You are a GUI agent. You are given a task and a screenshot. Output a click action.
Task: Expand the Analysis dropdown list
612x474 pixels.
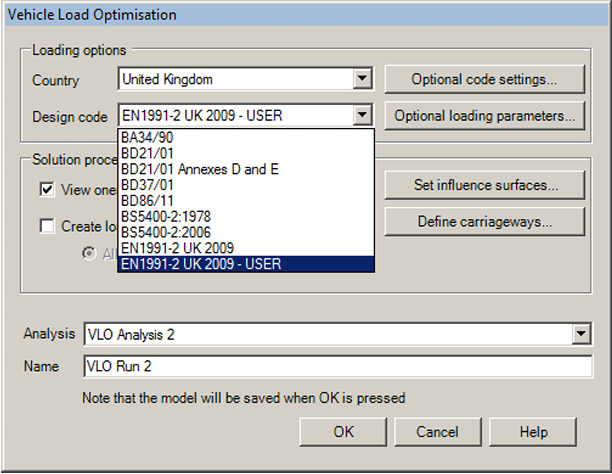pos(582,334)
